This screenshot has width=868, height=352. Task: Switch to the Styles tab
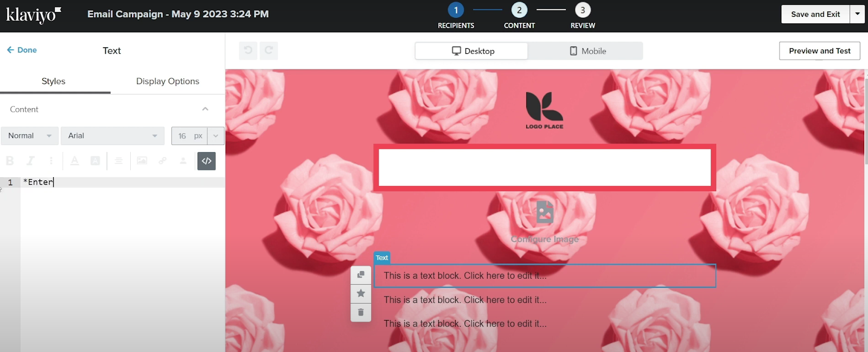point(54,81)
